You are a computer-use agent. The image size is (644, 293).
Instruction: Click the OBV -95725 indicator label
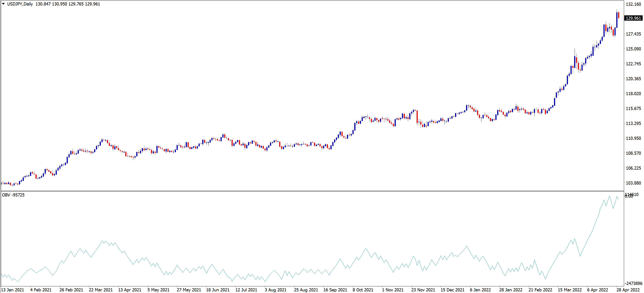[13, 195]
